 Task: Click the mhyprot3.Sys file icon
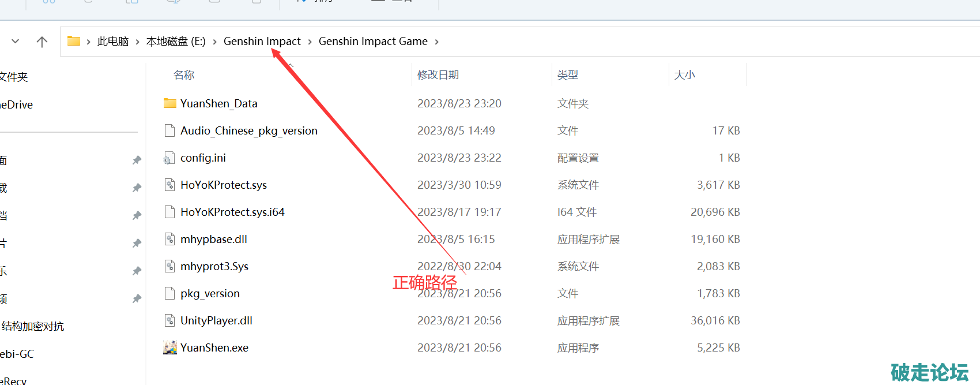(169, 266)
